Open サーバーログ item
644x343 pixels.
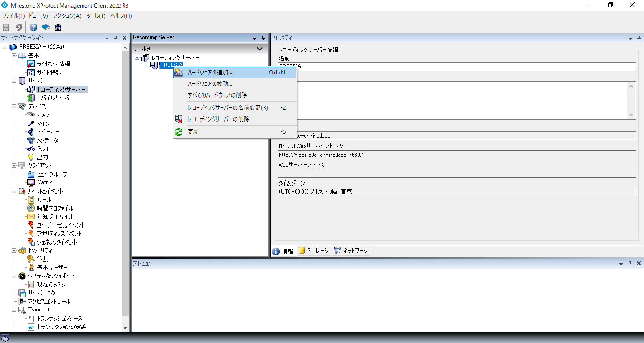41,293
